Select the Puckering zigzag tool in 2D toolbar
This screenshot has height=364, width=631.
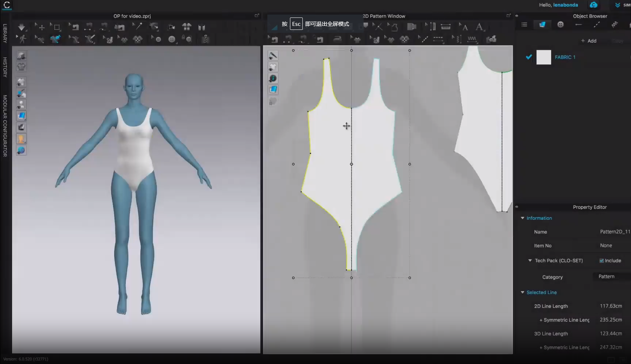[472, 39]
